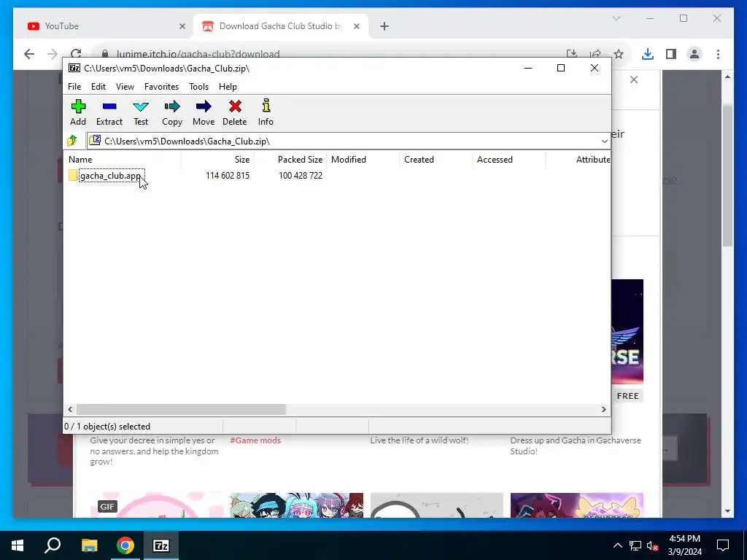Expand the address path dropdown

click(x=604, y=141)
